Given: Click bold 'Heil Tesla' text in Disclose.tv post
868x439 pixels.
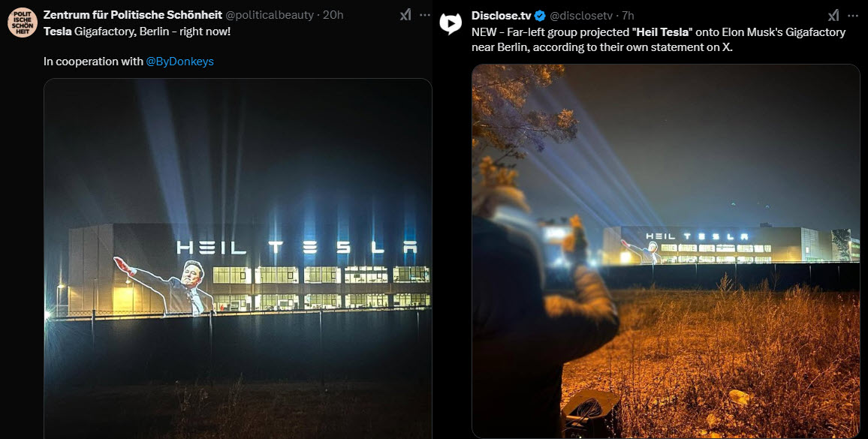Looking at the screenshot, I should (662, 32).
